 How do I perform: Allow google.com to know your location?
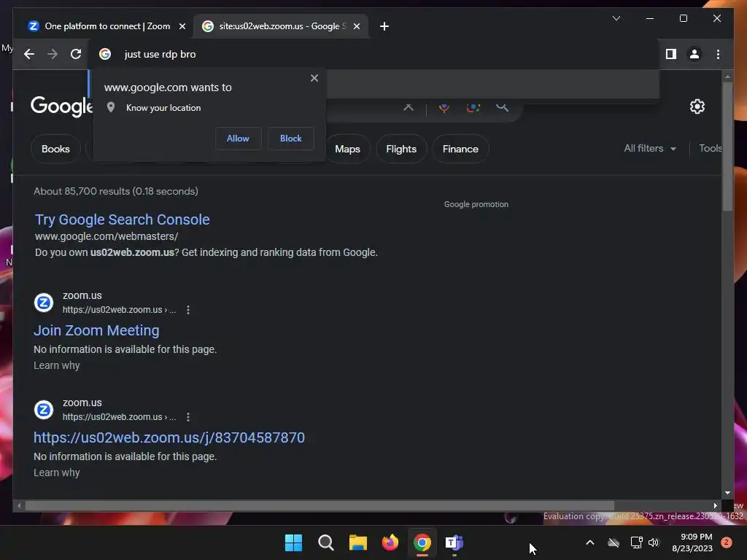point(238,139)
